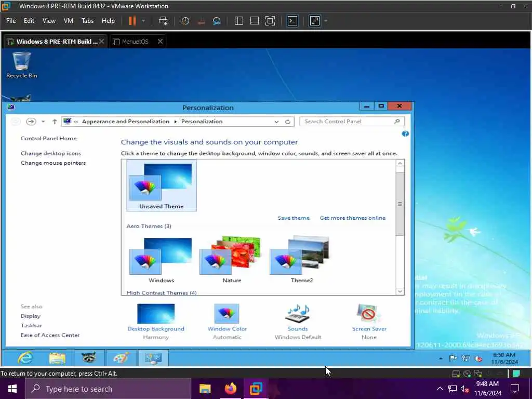Open the VMware View menu

[49, 21]
